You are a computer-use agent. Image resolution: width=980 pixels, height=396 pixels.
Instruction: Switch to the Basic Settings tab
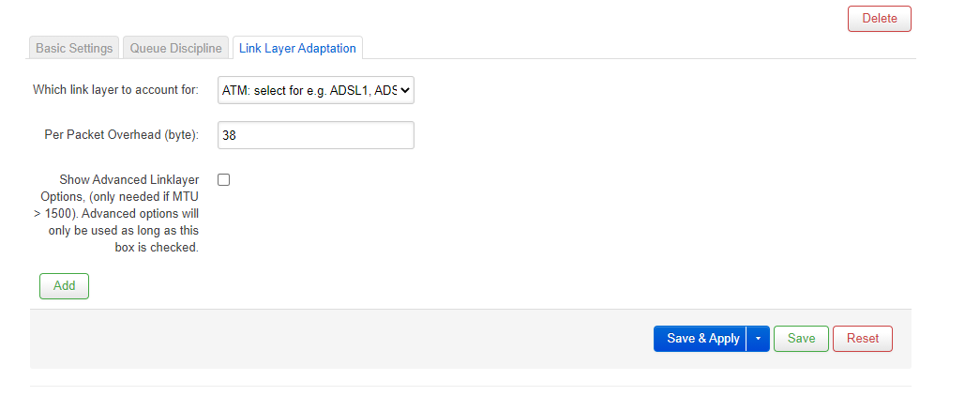coord(74,48)
